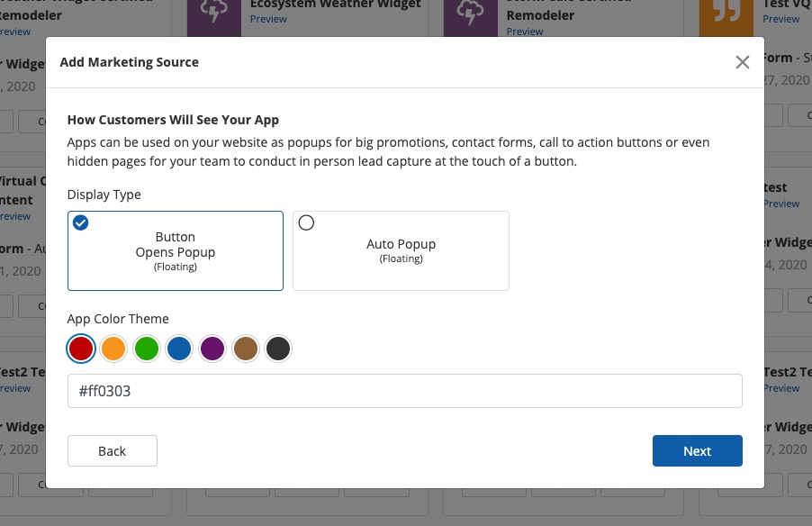Open Preview under Storm Safe Certified Remodeler
This screenshot has height=526, width=812.
[x=525, y=32]
